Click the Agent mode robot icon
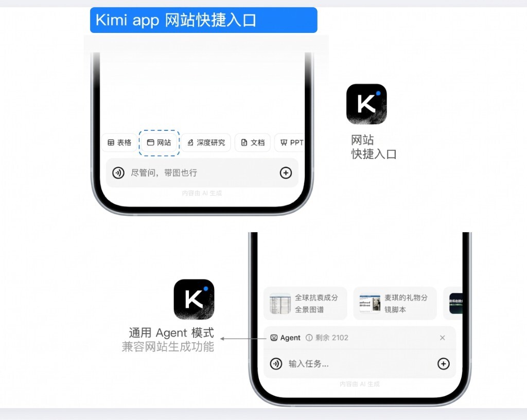 (x=274, y=338)
